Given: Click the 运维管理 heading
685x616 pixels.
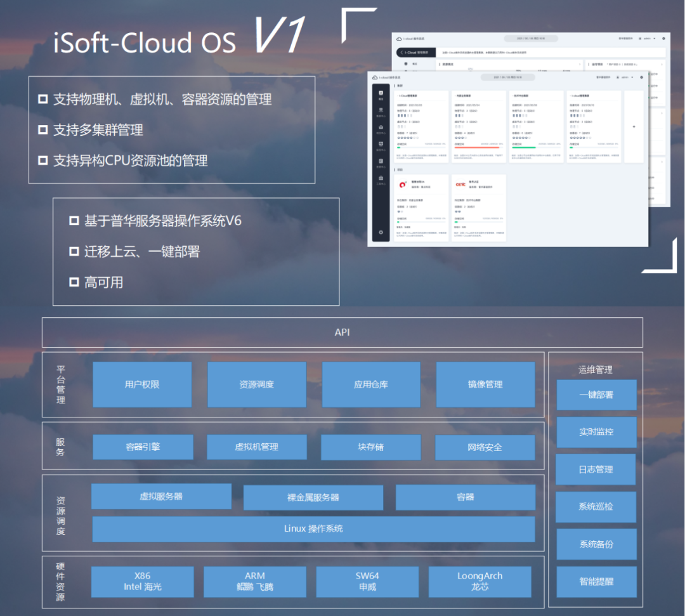Looking at the screenshot, I should point(596,370).
